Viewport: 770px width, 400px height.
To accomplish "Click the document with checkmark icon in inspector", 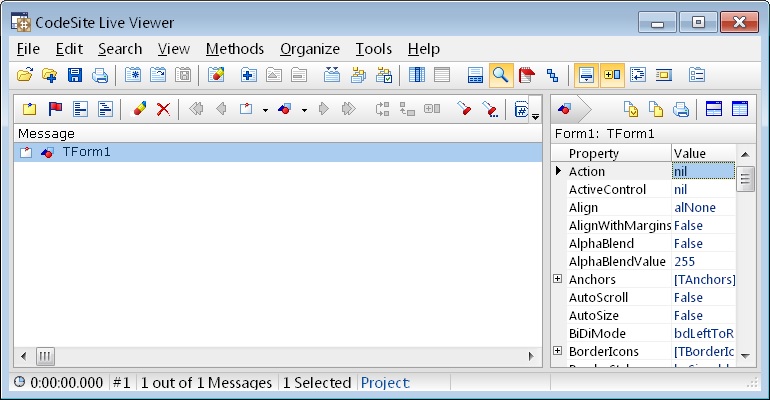I will coord(631,108).
